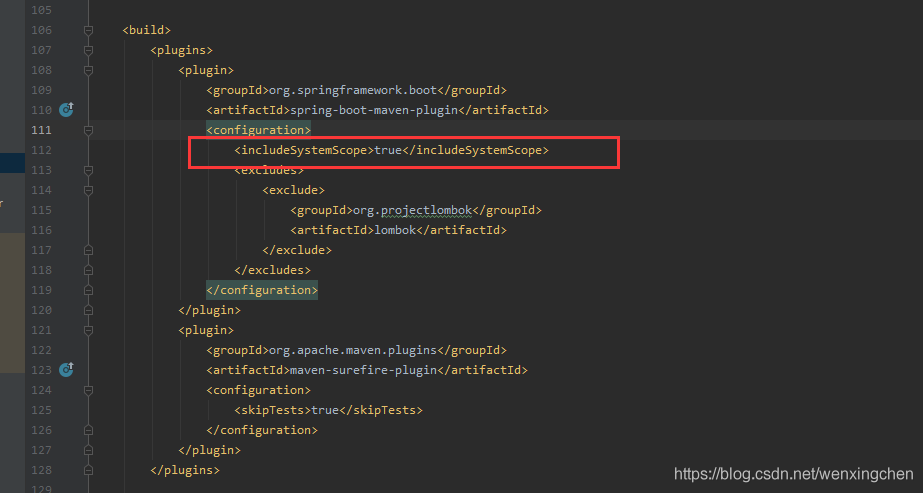Place cursor in includeSystemScope true value
Viewport: 923px width, 493px height.
[x=388, y=150]
